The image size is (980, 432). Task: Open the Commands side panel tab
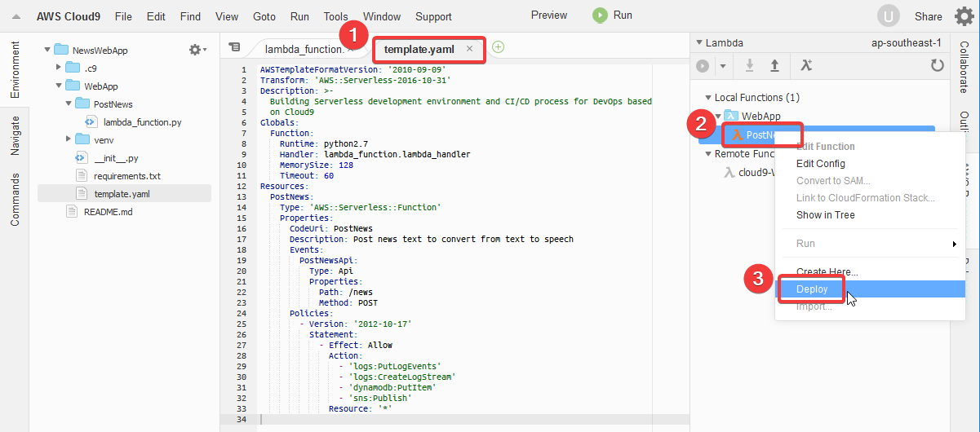coord(15,200)
